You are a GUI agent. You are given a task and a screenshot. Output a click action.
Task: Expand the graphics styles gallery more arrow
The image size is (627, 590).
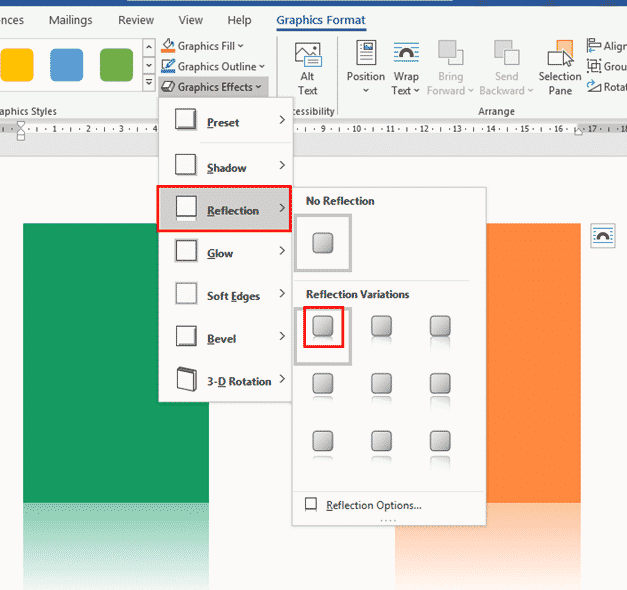point(149,84)
